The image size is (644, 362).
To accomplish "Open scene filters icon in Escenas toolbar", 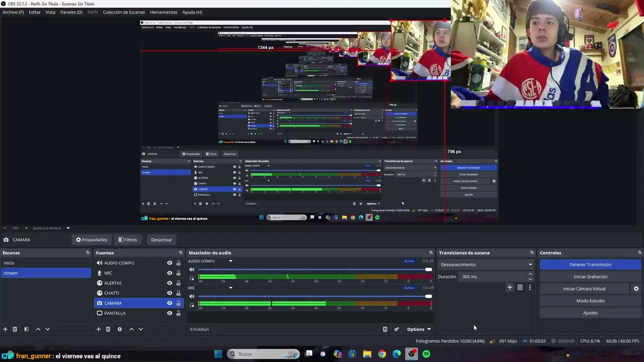I will tap(26, 329).
